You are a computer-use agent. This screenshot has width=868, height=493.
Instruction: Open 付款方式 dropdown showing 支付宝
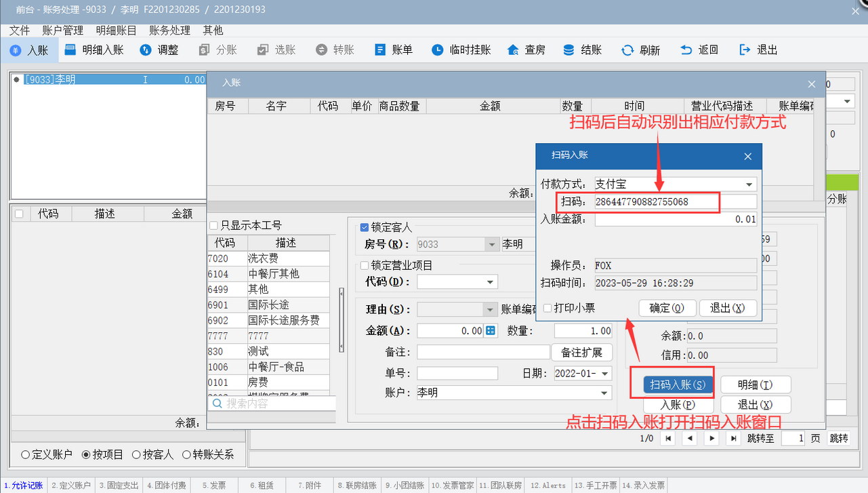tap(749, 184)
